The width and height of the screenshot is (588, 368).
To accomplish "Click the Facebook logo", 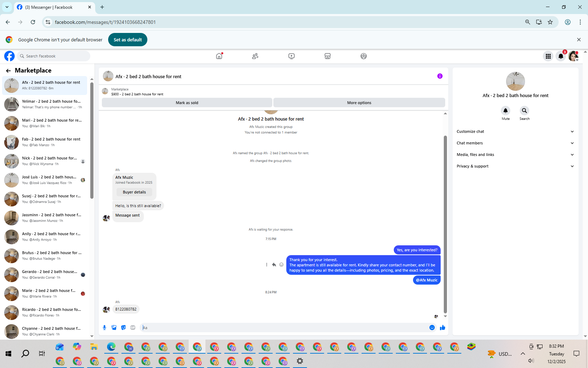I will pos(9,56).
